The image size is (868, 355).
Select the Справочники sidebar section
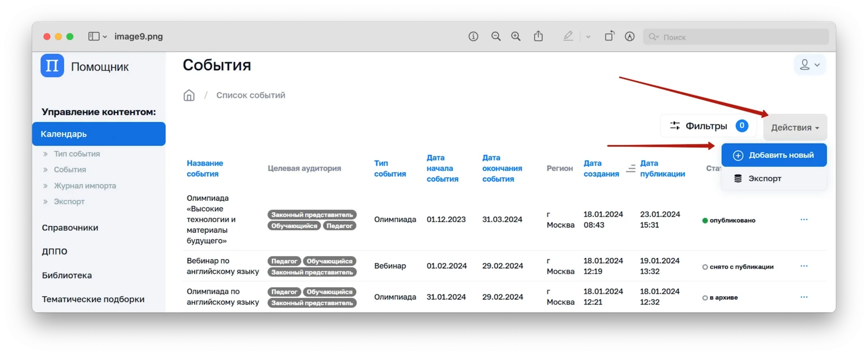(70, 228)
